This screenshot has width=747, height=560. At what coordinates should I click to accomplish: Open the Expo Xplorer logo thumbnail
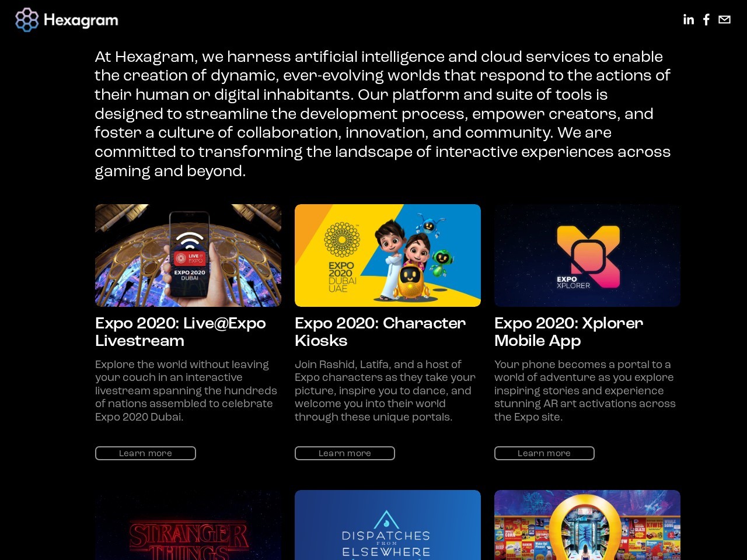pos(587,256)
